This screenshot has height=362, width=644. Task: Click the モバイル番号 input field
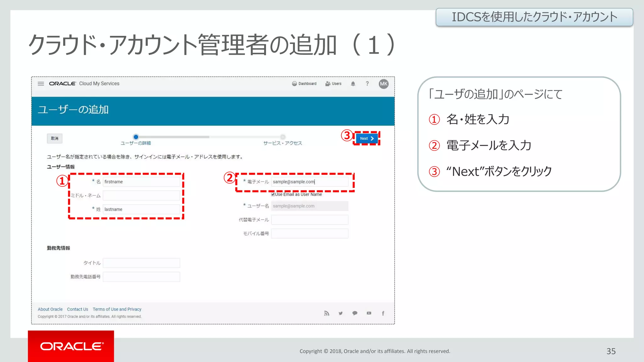coord(310,234)
